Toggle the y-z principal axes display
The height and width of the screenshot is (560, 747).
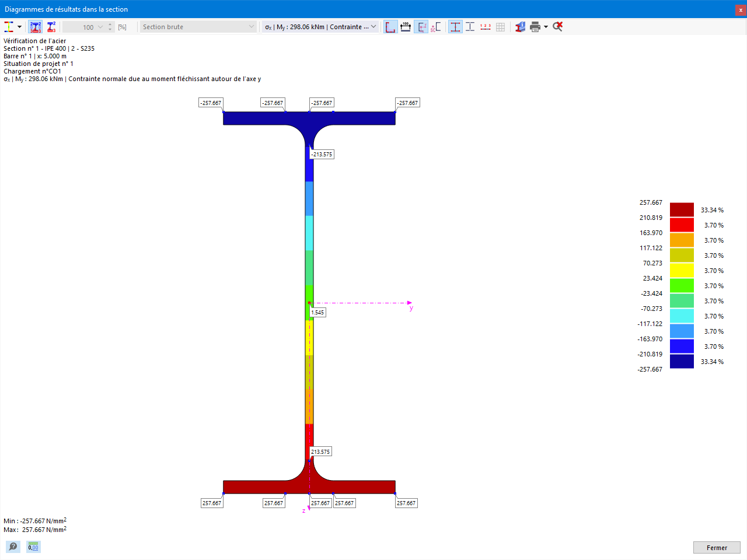pos(421,27)
